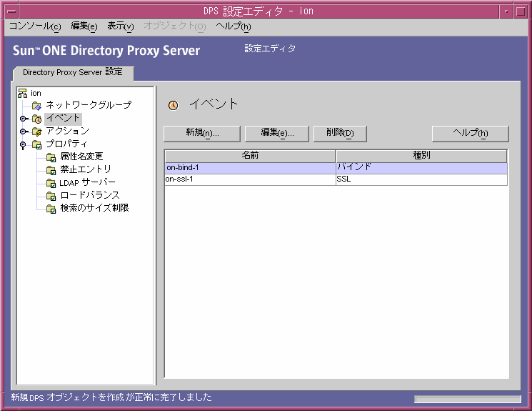Click the プロパティ folder icon
Image resolution: width=532 pixels, height=411 pixels.
(x=36, y=144)
